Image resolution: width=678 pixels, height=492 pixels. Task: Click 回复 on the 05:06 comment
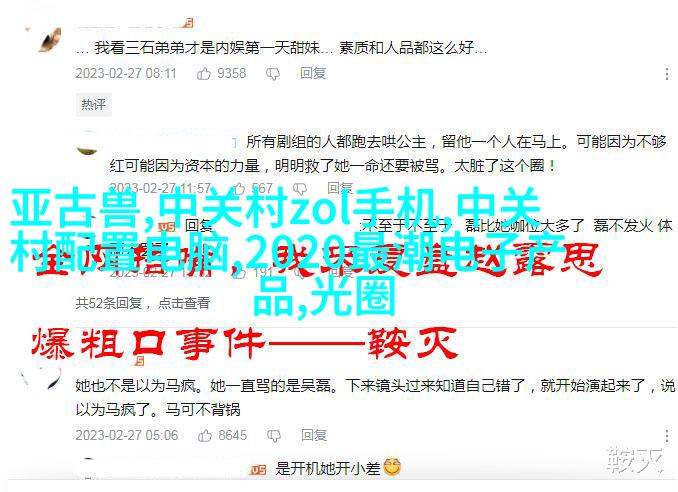point(314,435)
